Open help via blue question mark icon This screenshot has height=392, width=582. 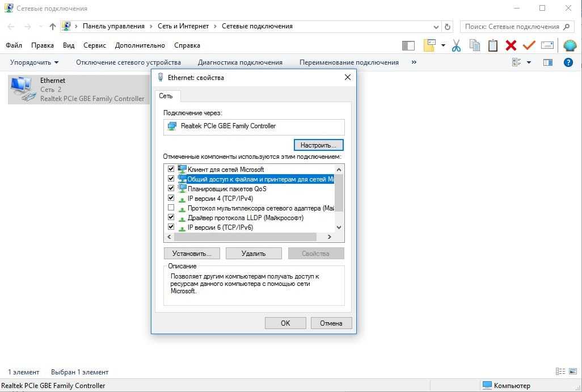point(568,62)
